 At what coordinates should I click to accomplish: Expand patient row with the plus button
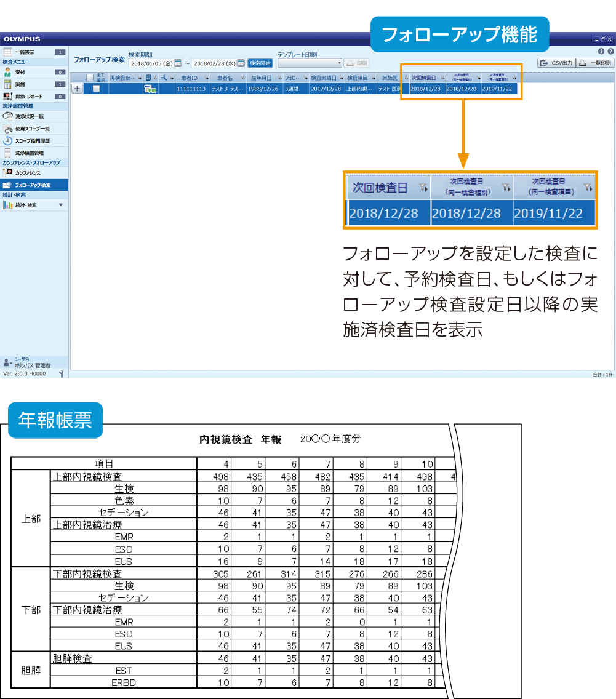click(x=77, y=89)
